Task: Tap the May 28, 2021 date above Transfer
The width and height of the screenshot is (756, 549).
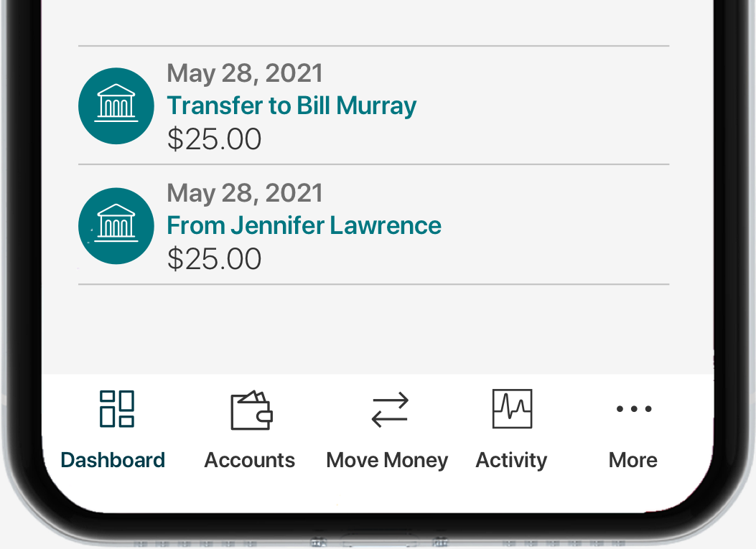Action: coord(245,73)
